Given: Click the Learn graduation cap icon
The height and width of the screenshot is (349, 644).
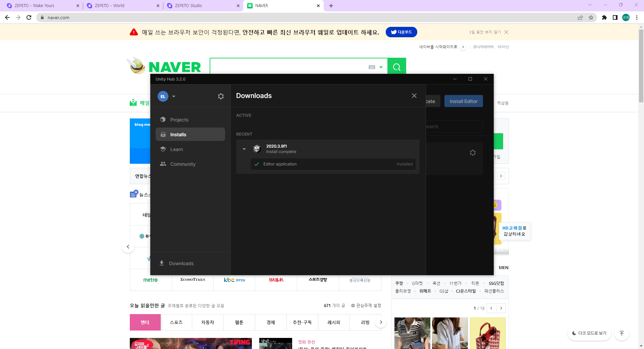Looking at the screenshot, I should pos(163,149).
